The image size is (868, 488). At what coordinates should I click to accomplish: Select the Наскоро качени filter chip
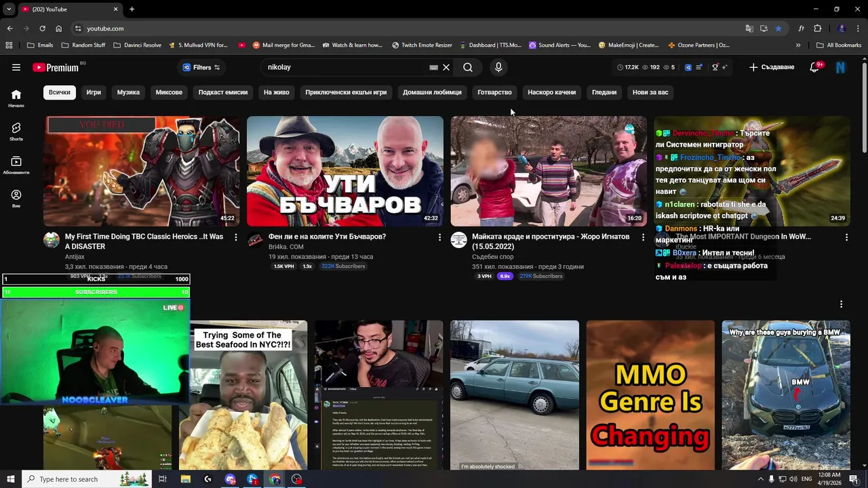(x=552, y=92)
